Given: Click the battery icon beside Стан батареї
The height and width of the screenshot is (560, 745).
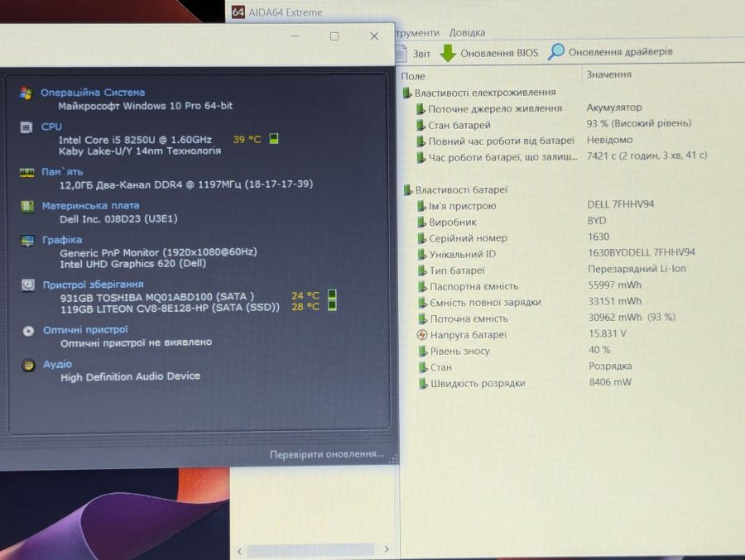Looking at the screenshot, I should click(x=421, y=125).
